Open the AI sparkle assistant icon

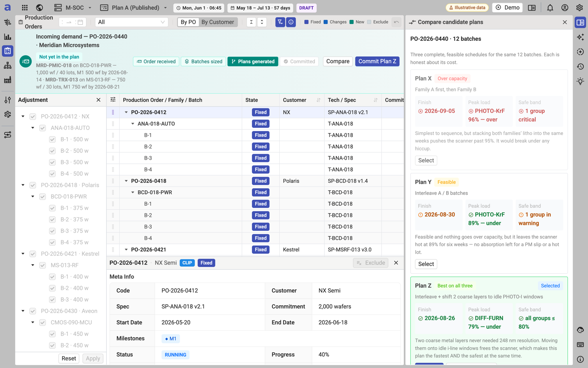coord(580,37)
